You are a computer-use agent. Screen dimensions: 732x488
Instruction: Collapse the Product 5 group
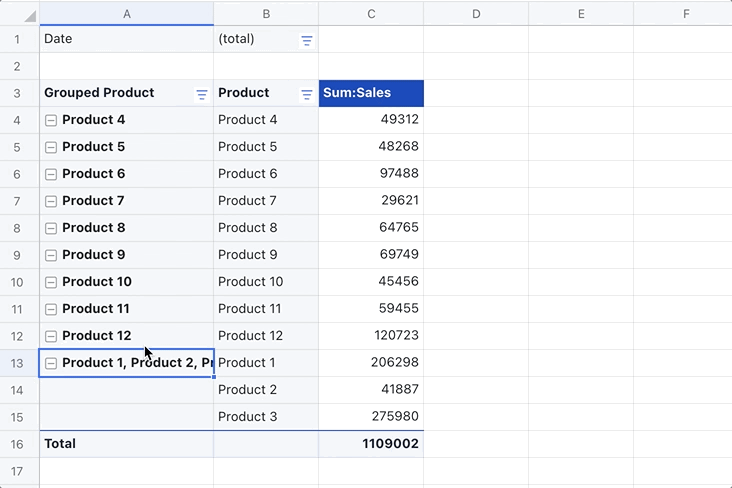click(51, 147)
